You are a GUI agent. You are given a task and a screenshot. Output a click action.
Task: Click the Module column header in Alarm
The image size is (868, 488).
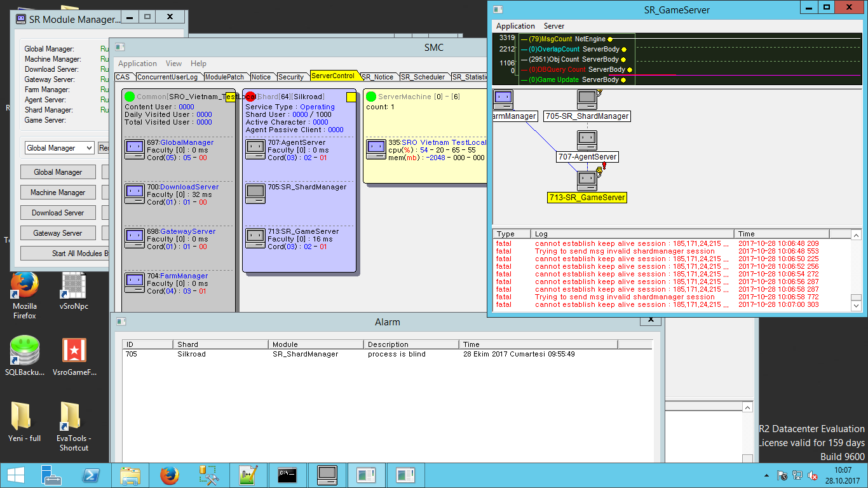[316, 344]
